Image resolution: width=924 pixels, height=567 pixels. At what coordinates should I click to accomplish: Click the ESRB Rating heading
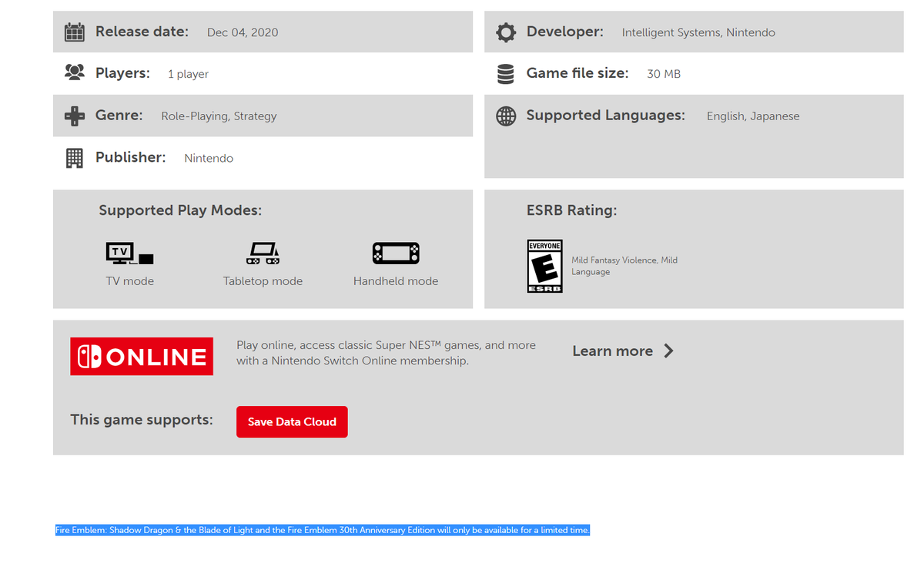pyautogui.click(x=572, y=210)
